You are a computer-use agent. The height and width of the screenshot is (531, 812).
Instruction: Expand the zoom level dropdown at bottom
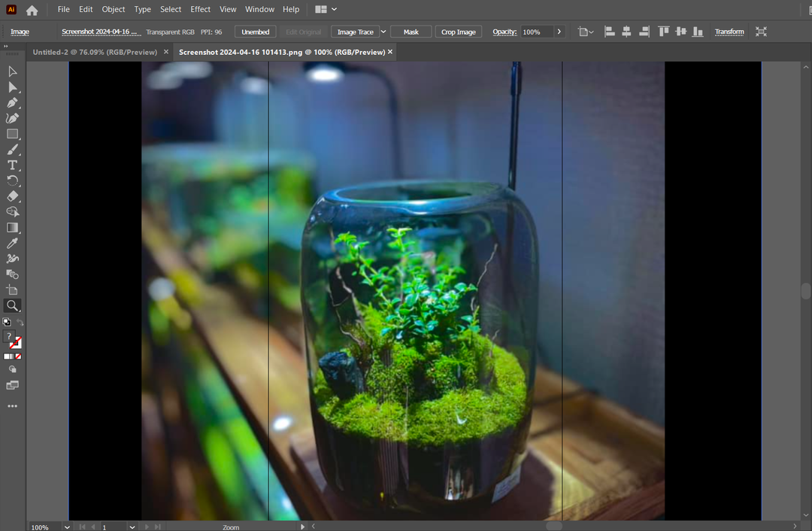tap(67, 526)
